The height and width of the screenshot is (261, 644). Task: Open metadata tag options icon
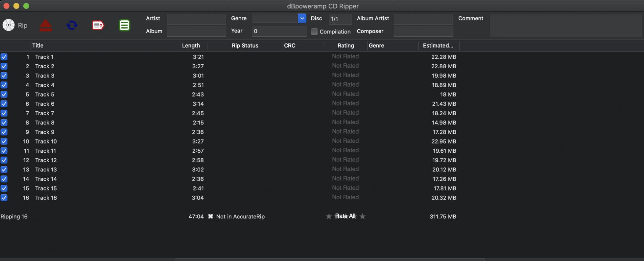[x=98, y=25]
